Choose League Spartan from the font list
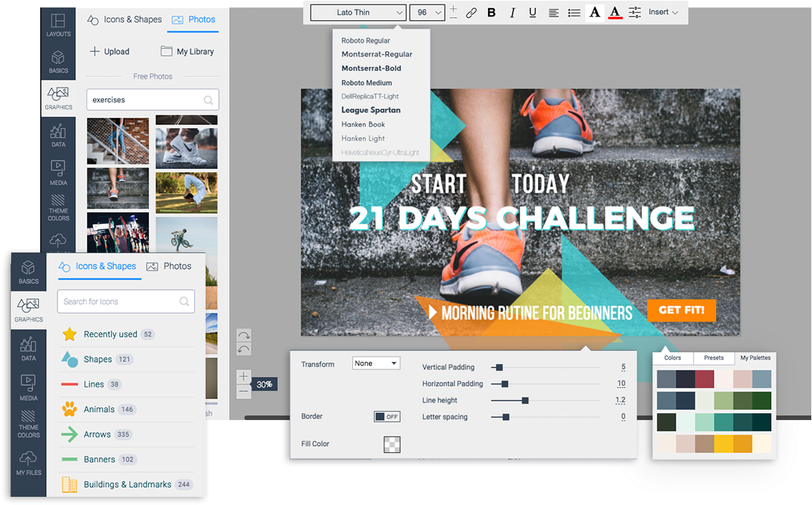 click(x=371, y=110)
